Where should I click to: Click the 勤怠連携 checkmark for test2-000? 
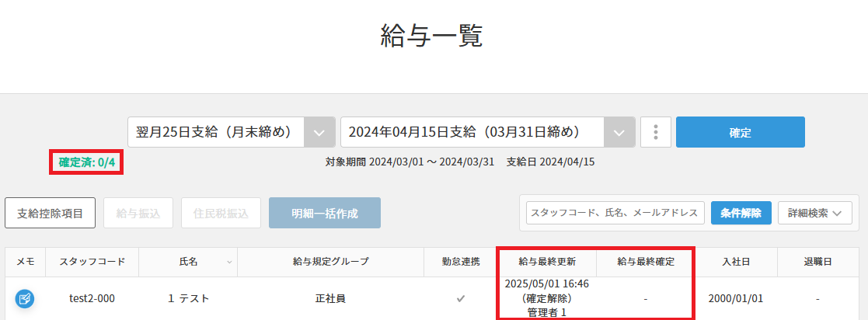click(x=460, y=299)
